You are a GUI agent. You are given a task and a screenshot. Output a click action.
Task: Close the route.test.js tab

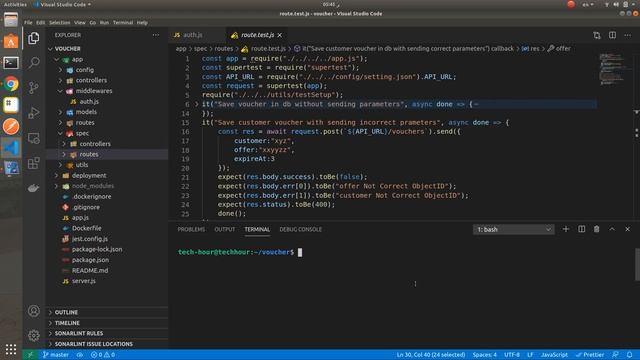pos(280,35)
